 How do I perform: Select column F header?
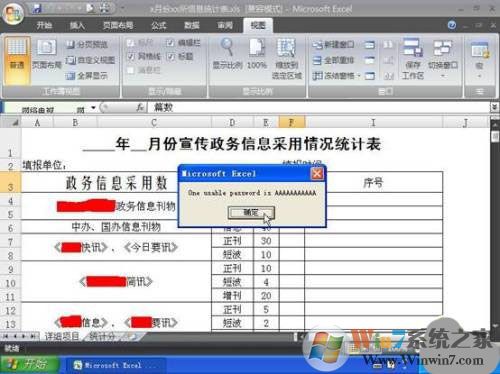(291, 123)
